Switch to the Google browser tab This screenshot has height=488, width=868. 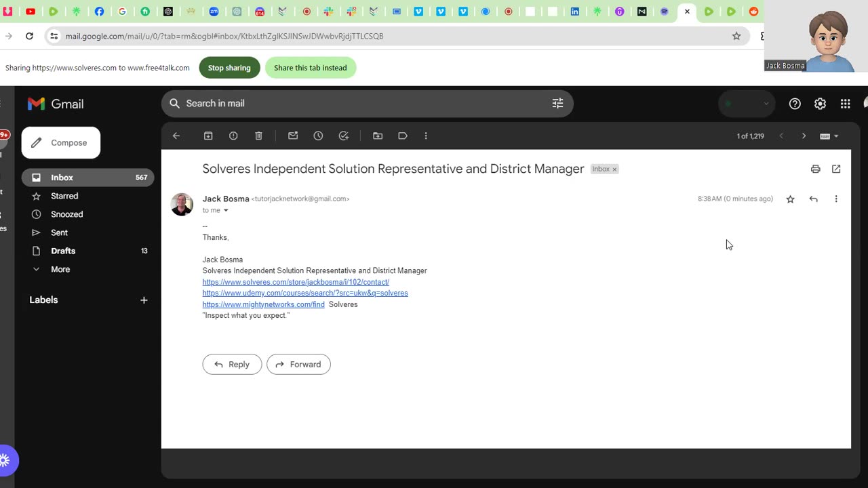(x=122, y=12)
